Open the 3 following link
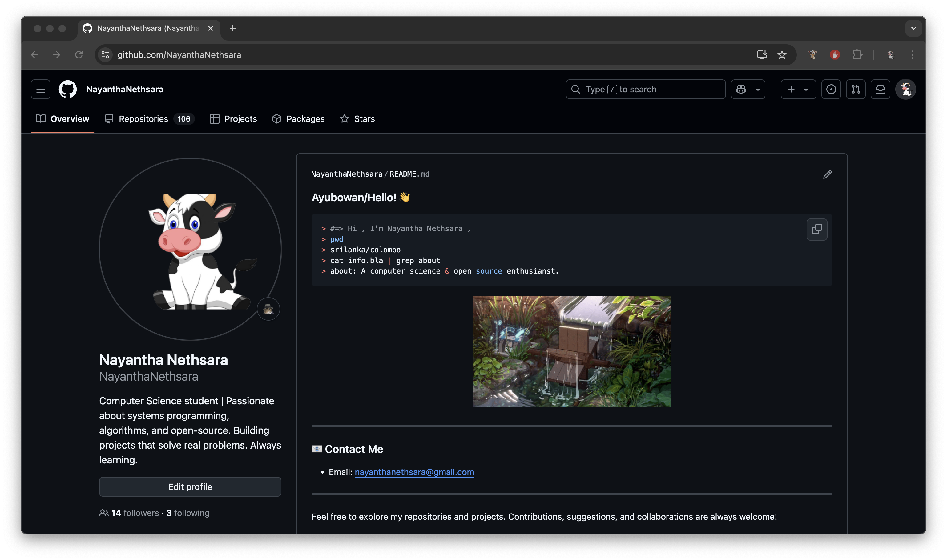947x560 pixels. tap(188, 513)
